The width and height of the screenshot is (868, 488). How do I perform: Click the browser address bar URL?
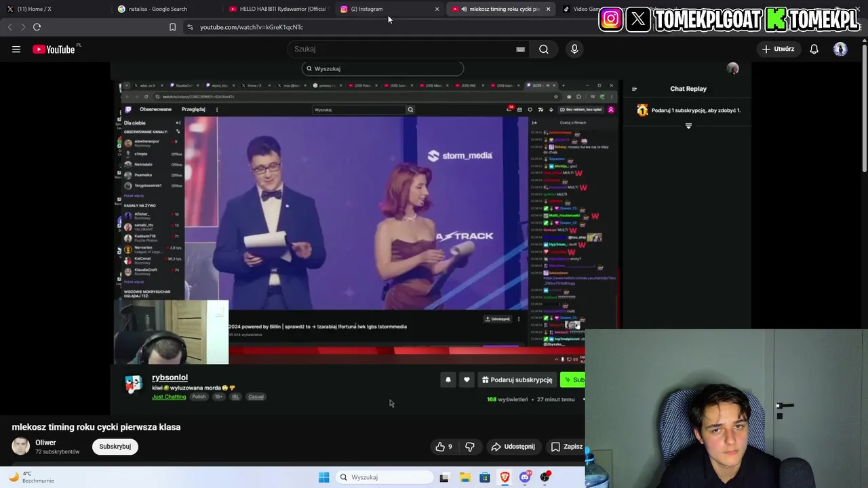(x=252, y=27)
